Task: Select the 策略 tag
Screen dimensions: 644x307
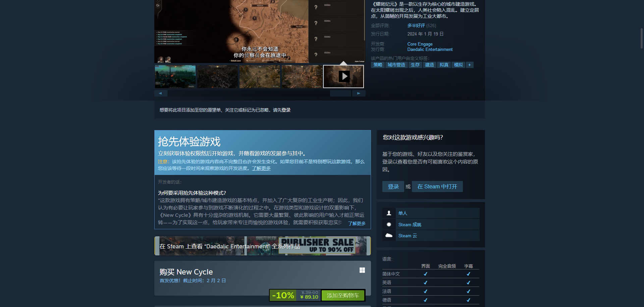Action: click(x=378, y=65)
